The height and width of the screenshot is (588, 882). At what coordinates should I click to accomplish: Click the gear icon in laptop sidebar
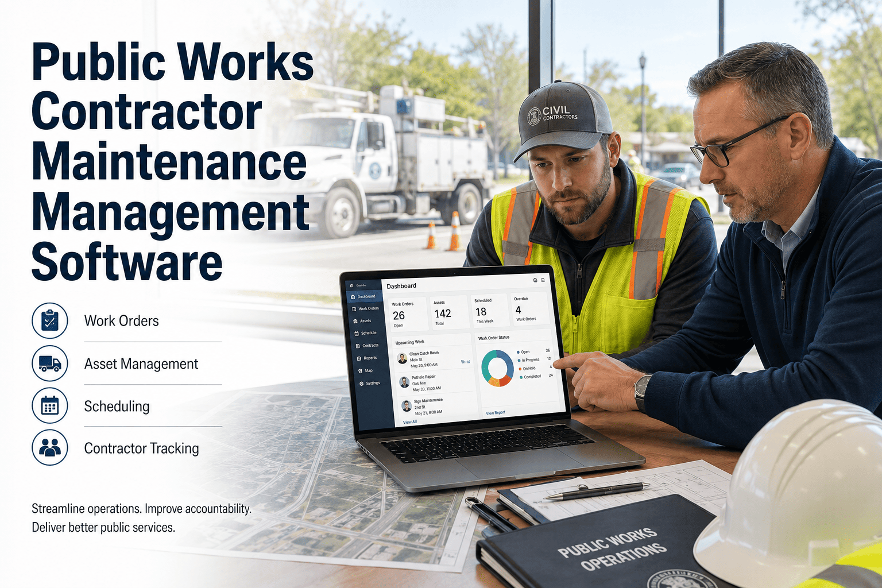pyautogui.click(x=361, y=384)
